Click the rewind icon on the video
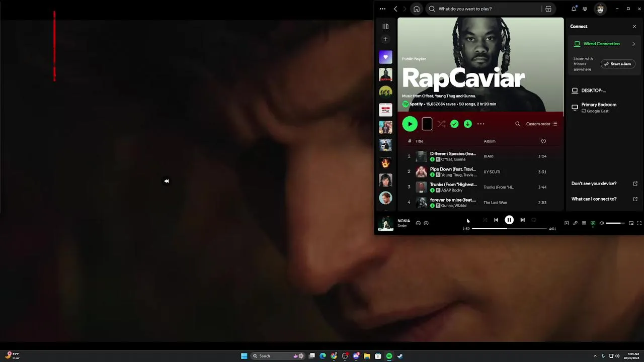The height and width of the screenshot is (362, 644). [167, 181]
